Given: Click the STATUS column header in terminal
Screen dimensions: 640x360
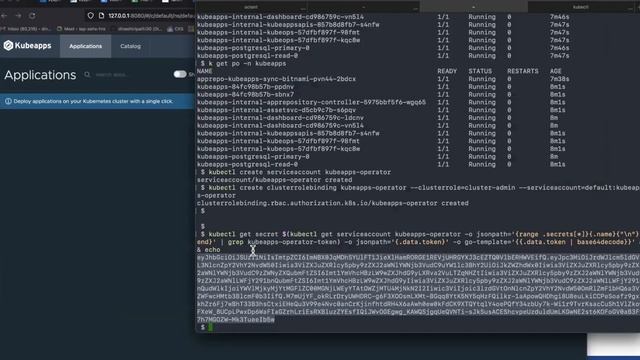Looking at the screenshot, I should [x=480, y=71].
